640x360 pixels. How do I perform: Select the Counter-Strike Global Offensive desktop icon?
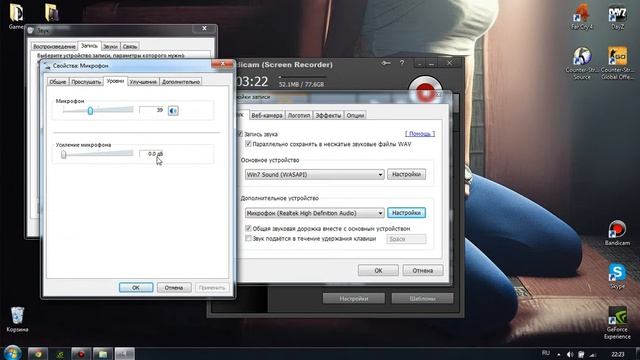[x=617, y=63]
